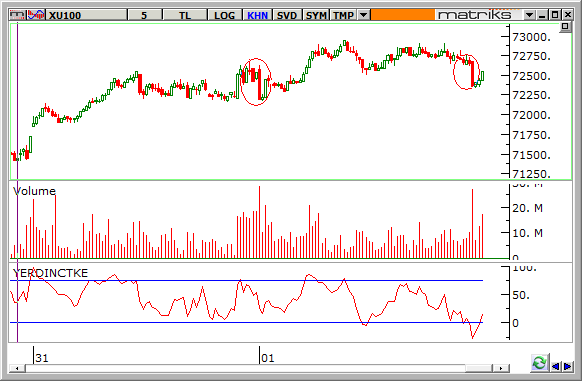The height and width of the screenshot is (381, 582).
Task: Click the 20. M volume axis label
Action: point(527,208)
